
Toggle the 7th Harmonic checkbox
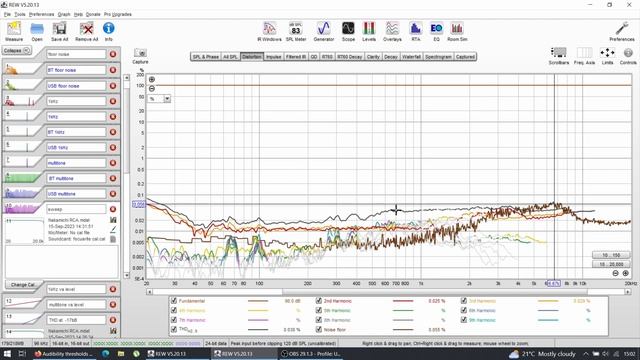[x=174, y=320]
